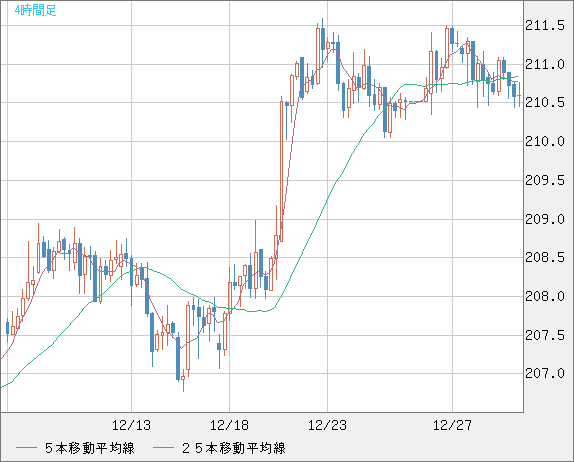Image resolution: width=574 pixels, height=462 pixels.
Task: Click the 4時間足 timeframe label
Action: 36,10
